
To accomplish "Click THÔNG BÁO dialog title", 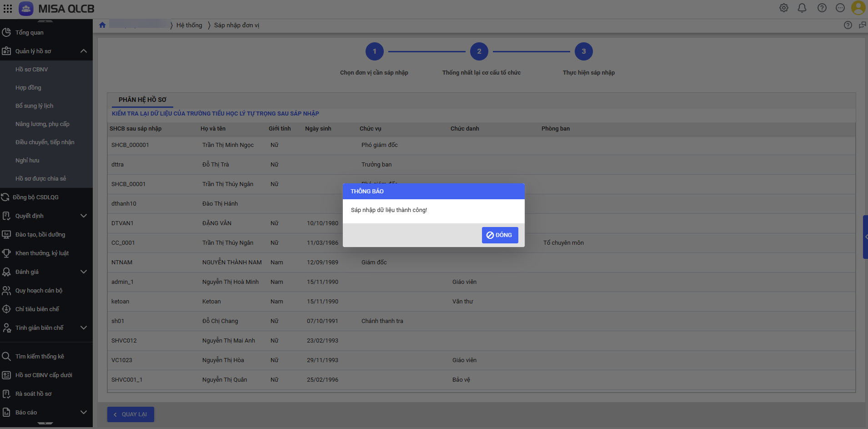I will click(367, 192).
